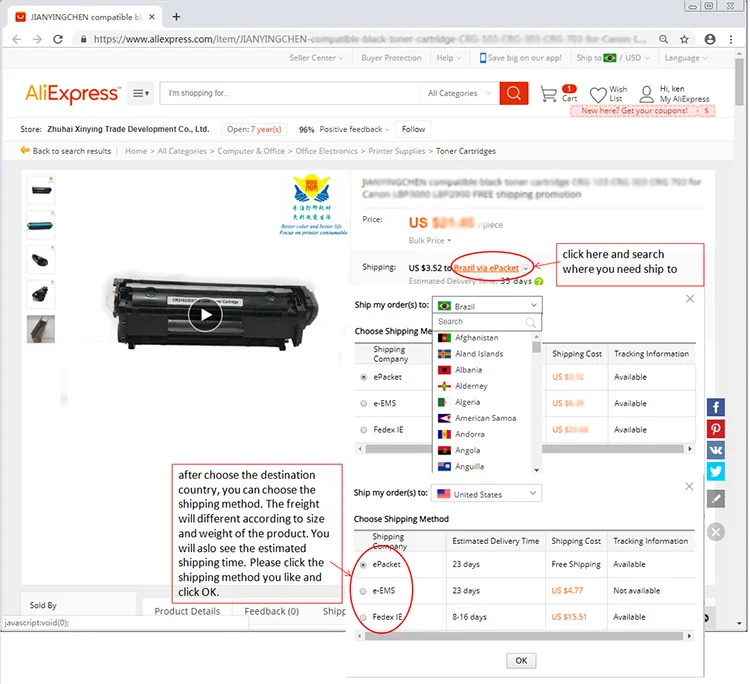The image size is (750, 684).
Task: Open the Language dropdown
Action: pyautogui.click(x=686, y=58)
